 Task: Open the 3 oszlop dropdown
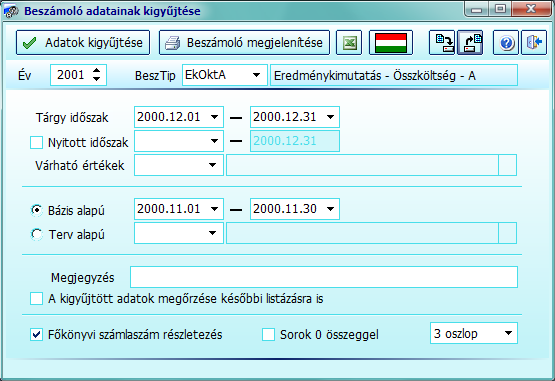[x=508, y=333]
